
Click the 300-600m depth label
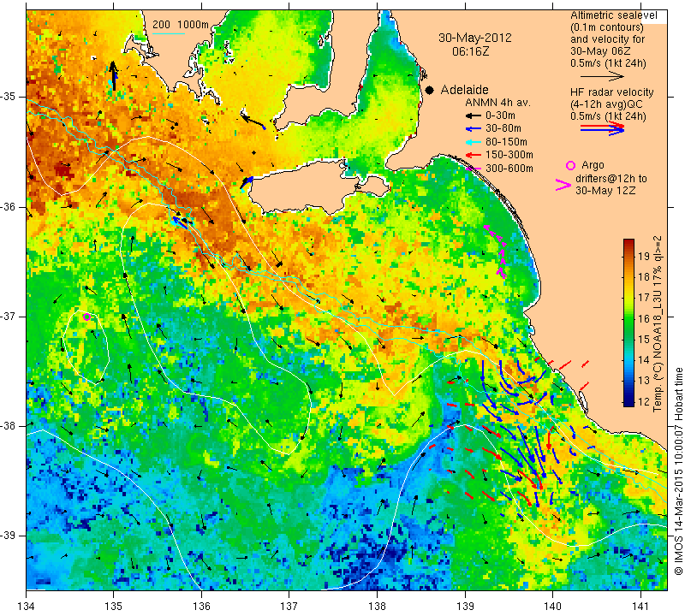509,168
